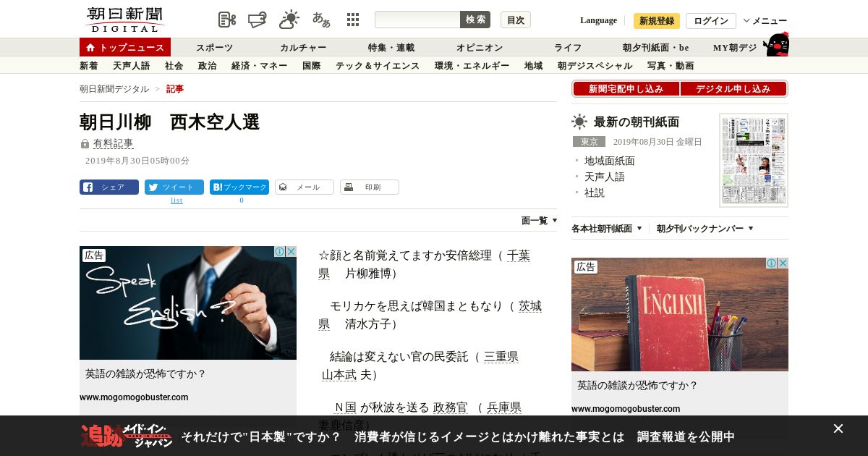This screenshot has height=456, width=868.
Task: Click 朝日新聞デジタル breadcrumb link
Action: (114, 89)
